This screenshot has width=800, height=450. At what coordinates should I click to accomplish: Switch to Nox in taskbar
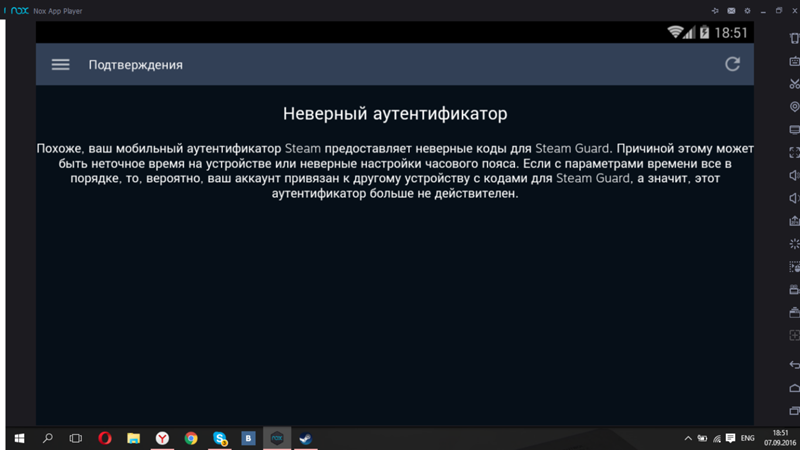tap(277, 438)
